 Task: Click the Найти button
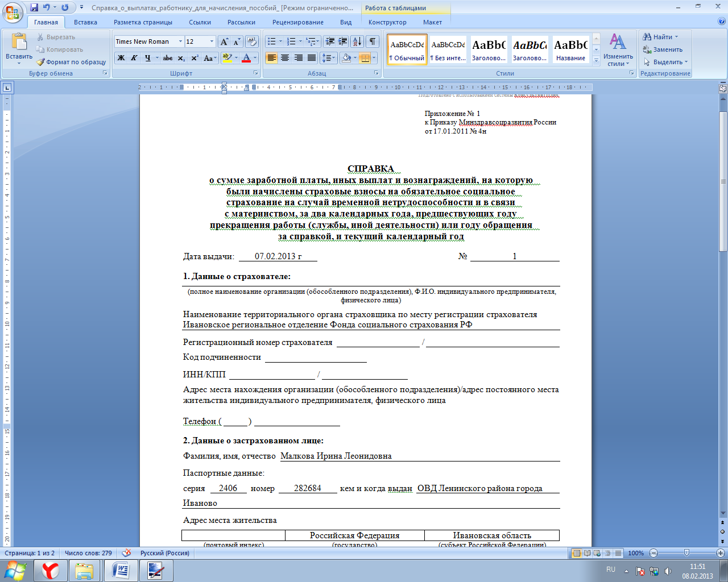pyautogui.click(x=660, y=37)
